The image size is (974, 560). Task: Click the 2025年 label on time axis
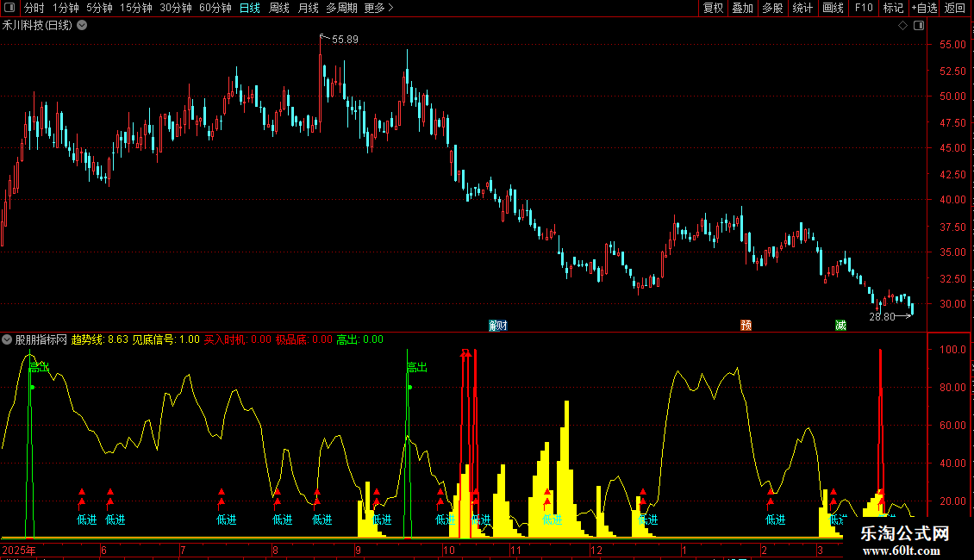coord(19,550)
